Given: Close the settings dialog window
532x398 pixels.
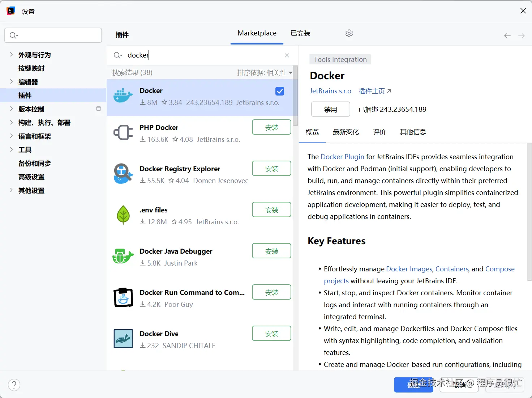Looking at the screenshot, I should pyautogui.click(x=523, y=11).
